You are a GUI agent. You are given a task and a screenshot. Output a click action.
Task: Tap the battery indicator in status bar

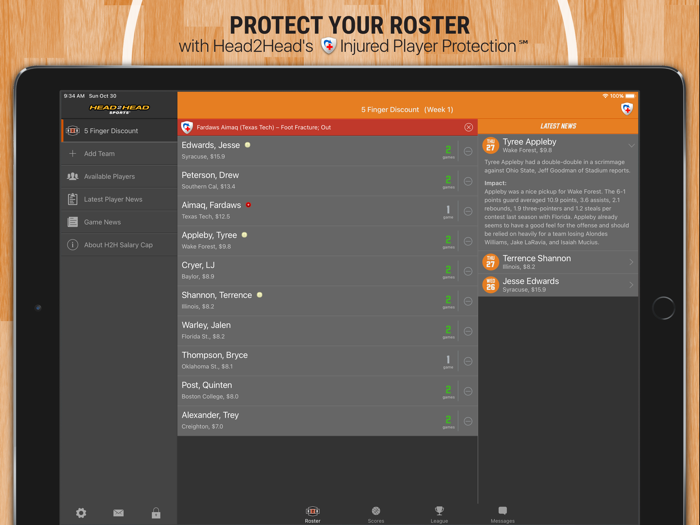tap(630, 96)
